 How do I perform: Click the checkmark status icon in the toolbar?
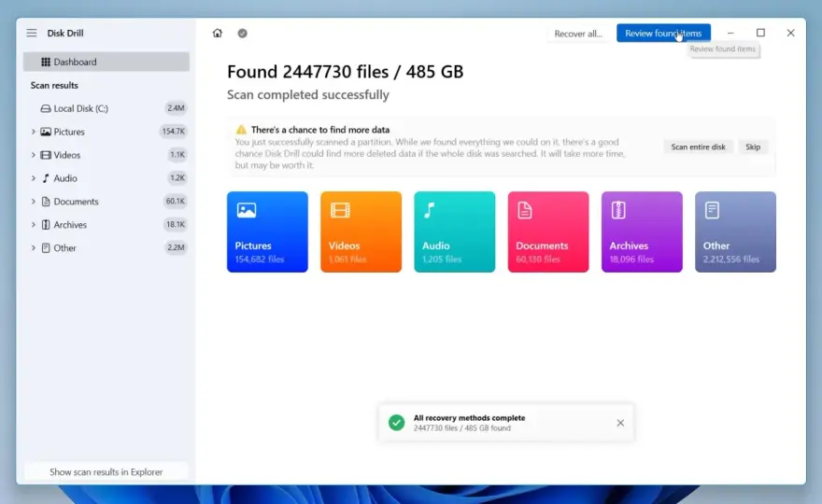(242, 33)
